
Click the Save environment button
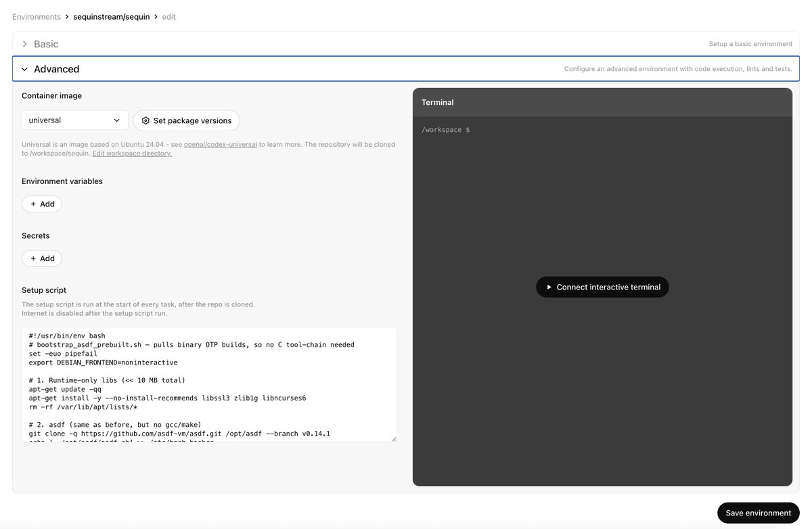click(x=758, y=513)
